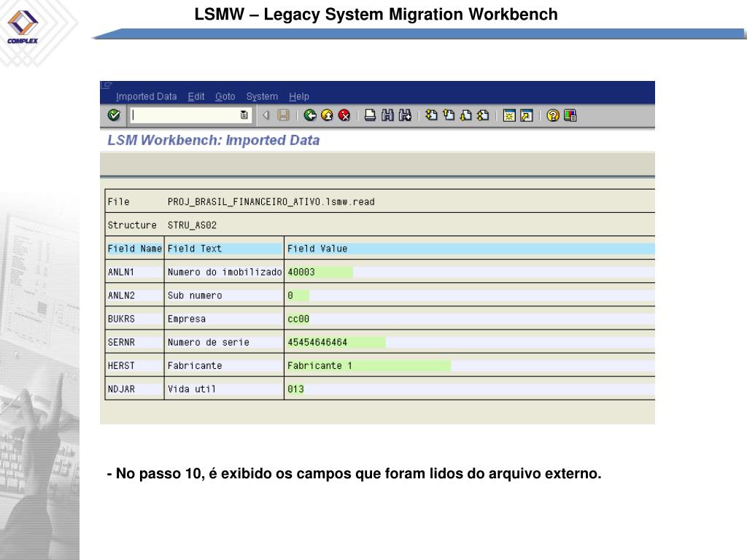
Task: Go back with the green Back icon
Action: (x=310, y=115)
